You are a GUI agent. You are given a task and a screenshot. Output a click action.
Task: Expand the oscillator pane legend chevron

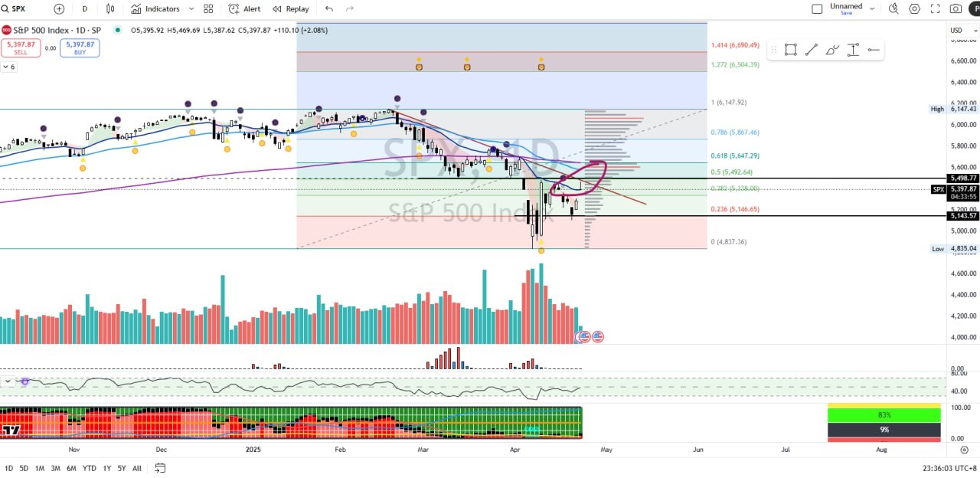coord(8,380)
